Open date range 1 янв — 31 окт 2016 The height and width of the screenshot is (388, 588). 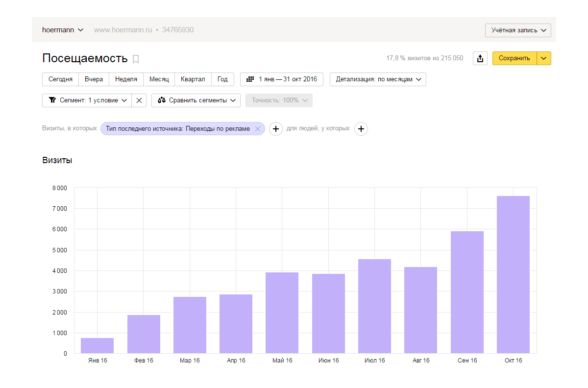click(x=282, y=79)
